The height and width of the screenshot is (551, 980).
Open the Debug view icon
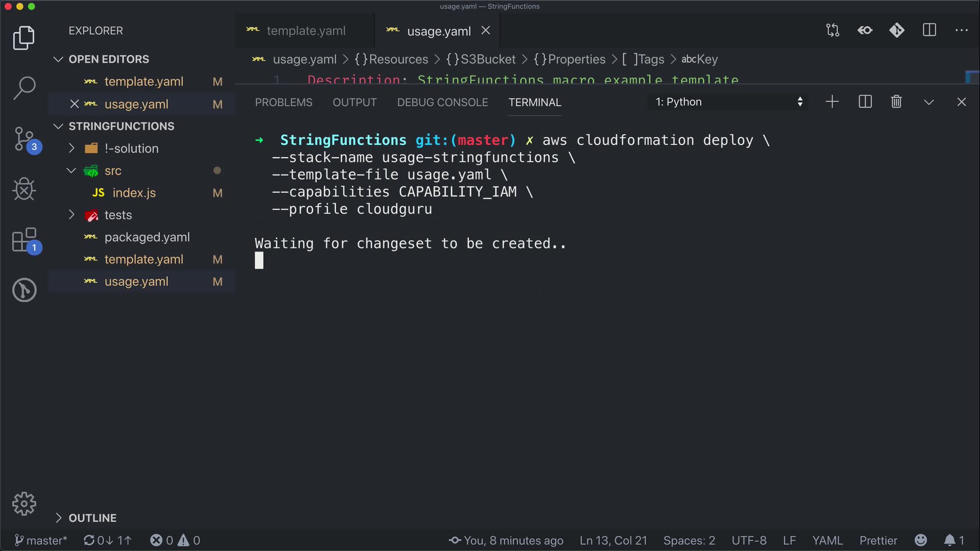click(x=24, y=189)
